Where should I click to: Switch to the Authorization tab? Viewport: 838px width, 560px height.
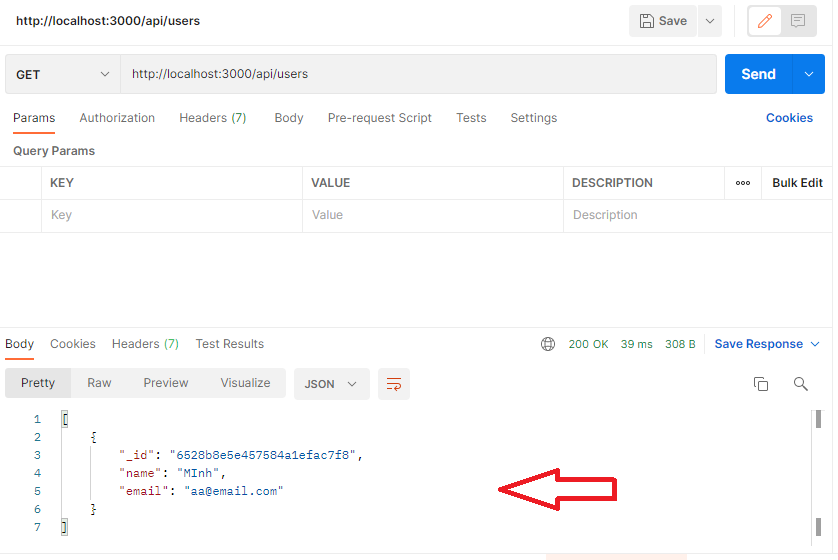click(117, 118)
